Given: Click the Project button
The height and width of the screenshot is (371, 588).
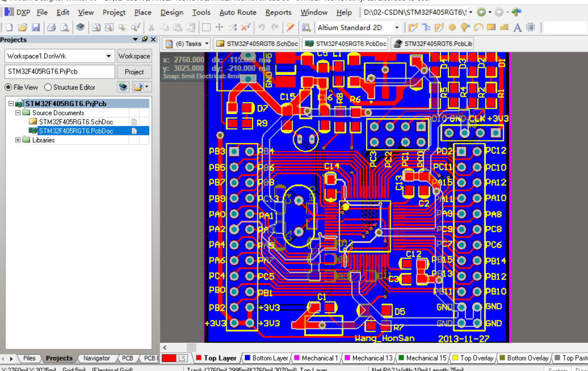Looking at the screenshot, I should coord(134,72).
